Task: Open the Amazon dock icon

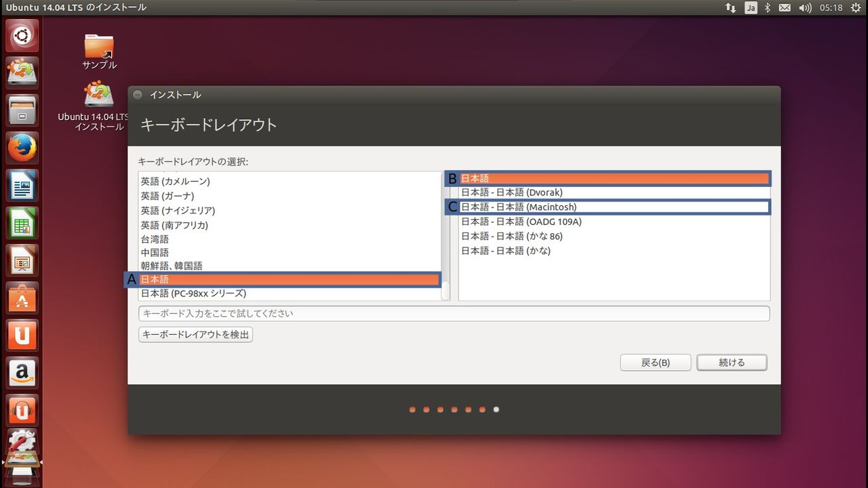Action: 22,373
